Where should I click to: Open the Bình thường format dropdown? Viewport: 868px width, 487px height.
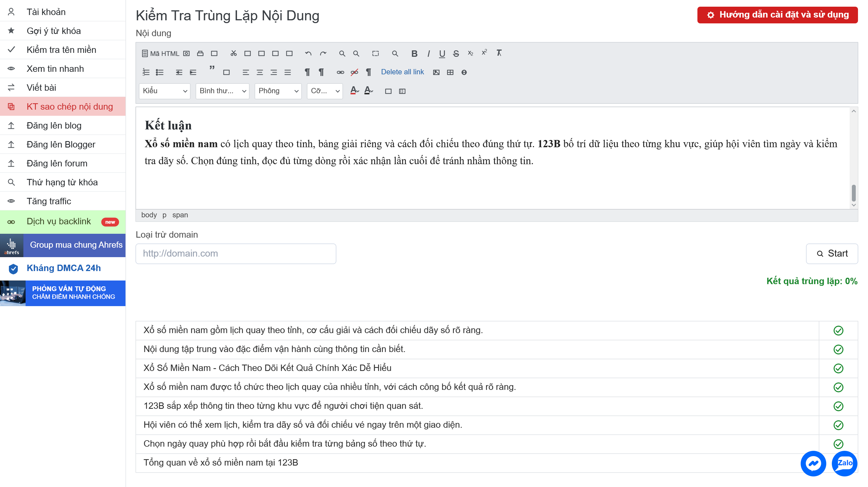pos(223,91)
